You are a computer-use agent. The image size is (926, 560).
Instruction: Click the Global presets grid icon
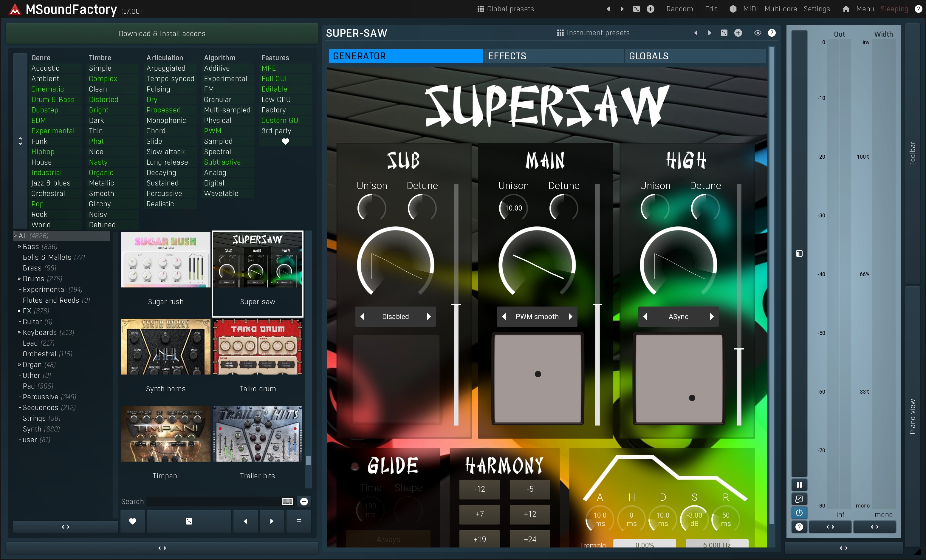tap(480, 9)
